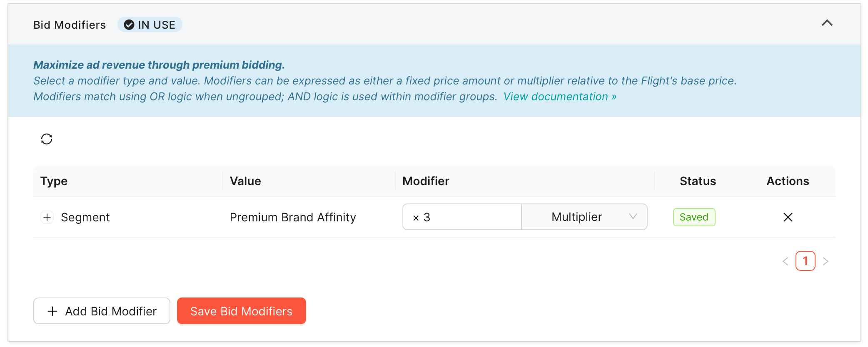Open the View documentation link

click(559, 97)
